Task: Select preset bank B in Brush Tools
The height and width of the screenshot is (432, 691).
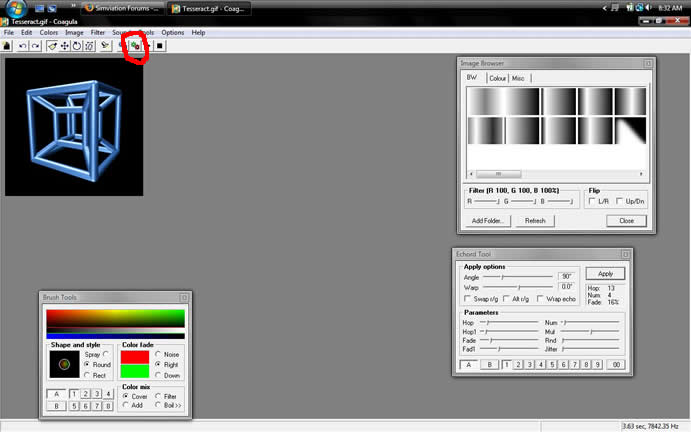Action: pos(56,406)
